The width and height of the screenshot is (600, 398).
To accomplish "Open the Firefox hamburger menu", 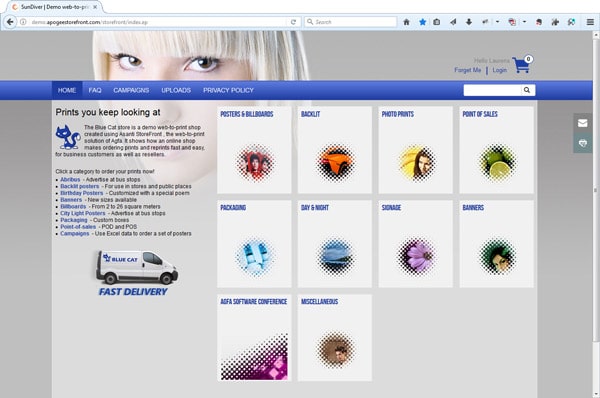I will (x=590, y=22).
